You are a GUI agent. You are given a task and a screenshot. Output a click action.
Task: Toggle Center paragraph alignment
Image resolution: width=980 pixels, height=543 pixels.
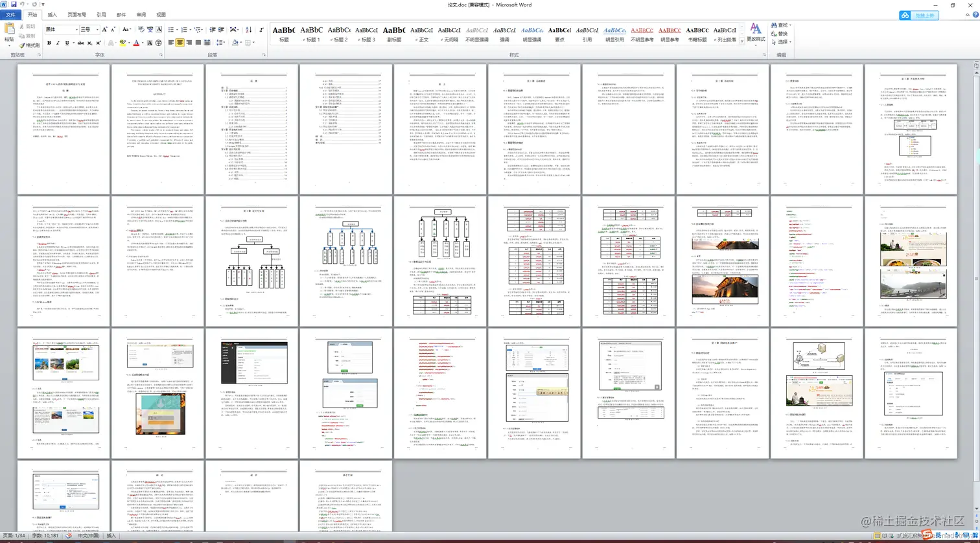(x=180, y=43)
